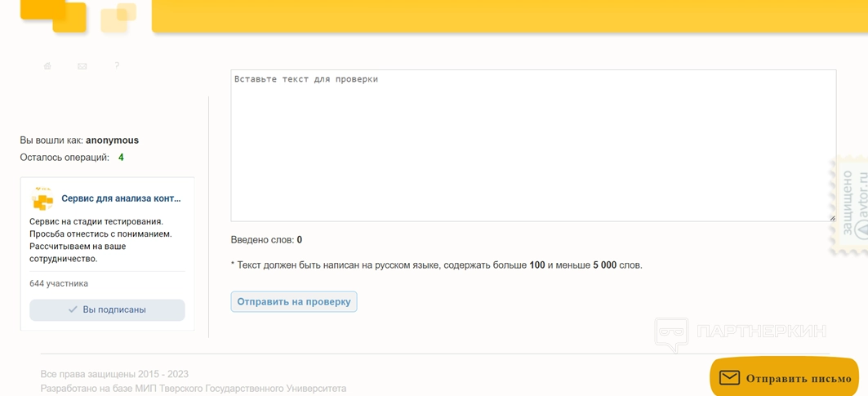Click the yellow squares site logo
Image resolution: width=868 pixels, height=396 pixels.
tap(78, 16)
